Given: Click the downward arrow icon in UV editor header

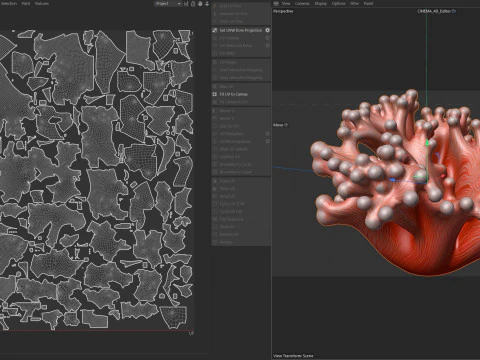Looking at the screenshot, I should [207, 4].
